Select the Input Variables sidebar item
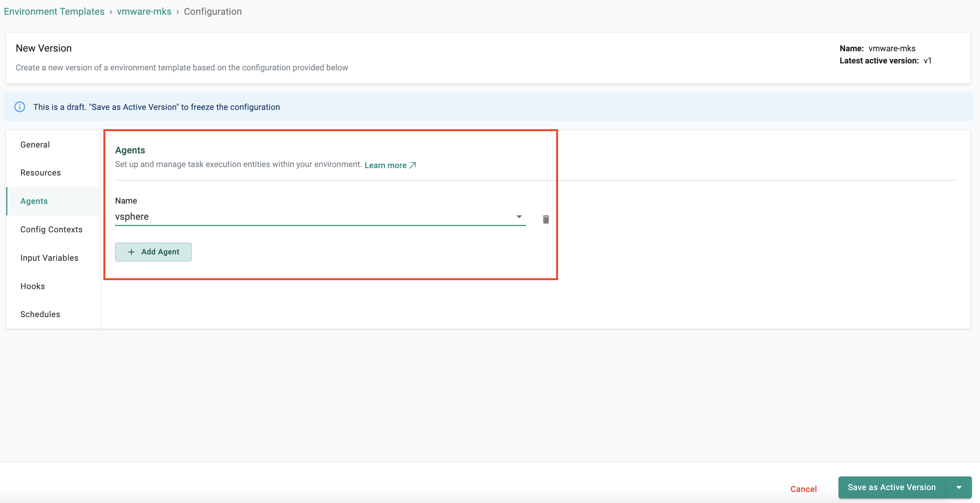 [x=49, y=257]
